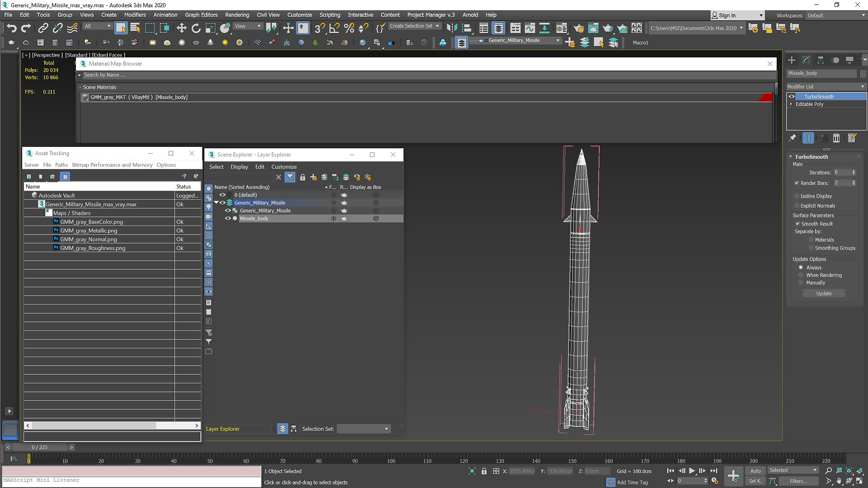Collapse the Generic_Military_Missile layer tree
The image size is (868, 488).
(x=216, y=203)
